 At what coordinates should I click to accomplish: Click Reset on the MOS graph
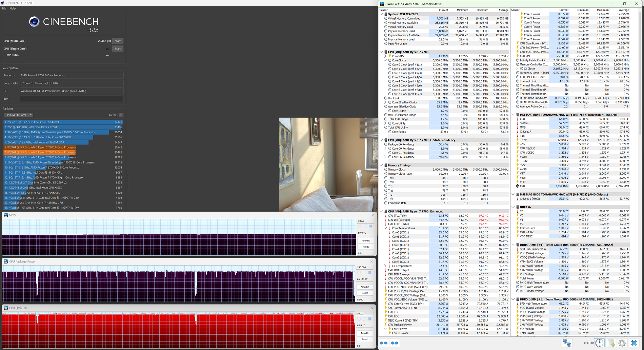(366, 247)
